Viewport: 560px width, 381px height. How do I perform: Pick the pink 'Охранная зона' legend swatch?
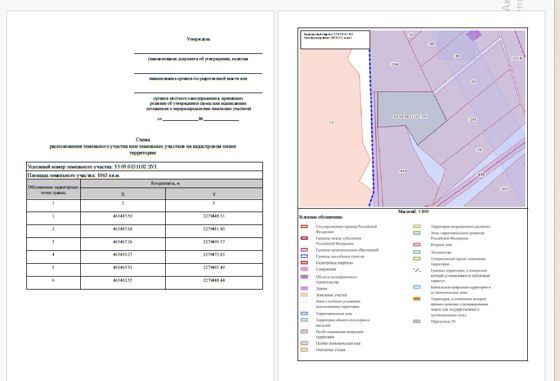pos(417,245)
